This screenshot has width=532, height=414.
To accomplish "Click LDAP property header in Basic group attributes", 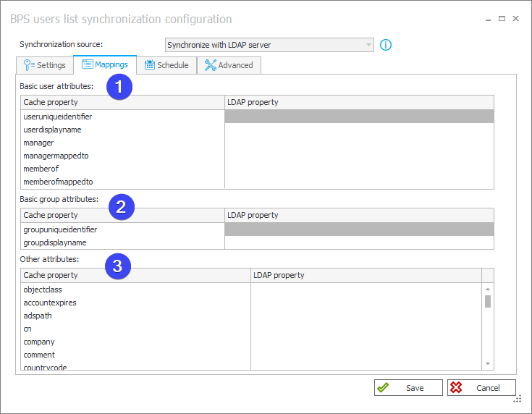I will [x=359, y=215].
